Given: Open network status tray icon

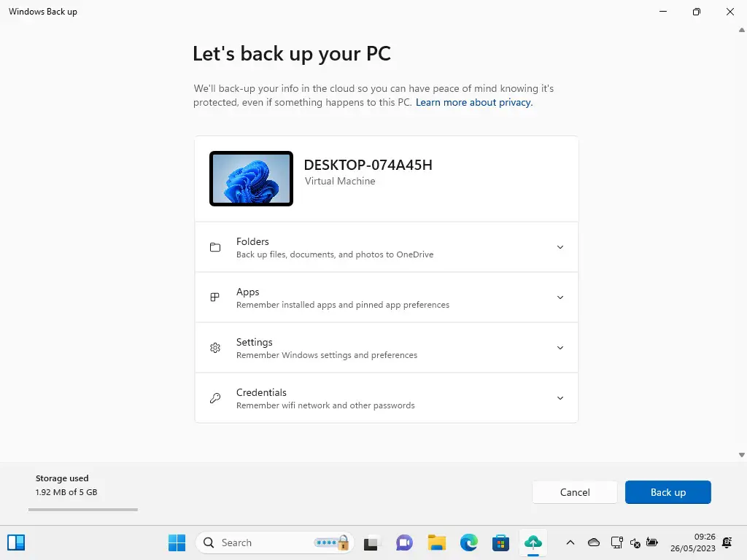Looking at the screenshot, I should click(x=617, y=542).
